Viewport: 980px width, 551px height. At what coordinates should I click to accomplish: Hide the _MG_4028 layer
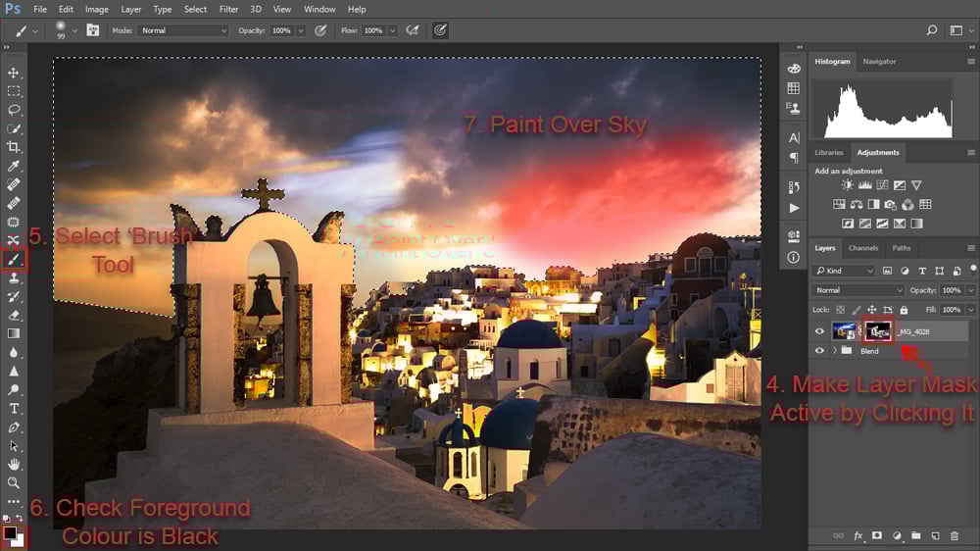click(819, 331)
